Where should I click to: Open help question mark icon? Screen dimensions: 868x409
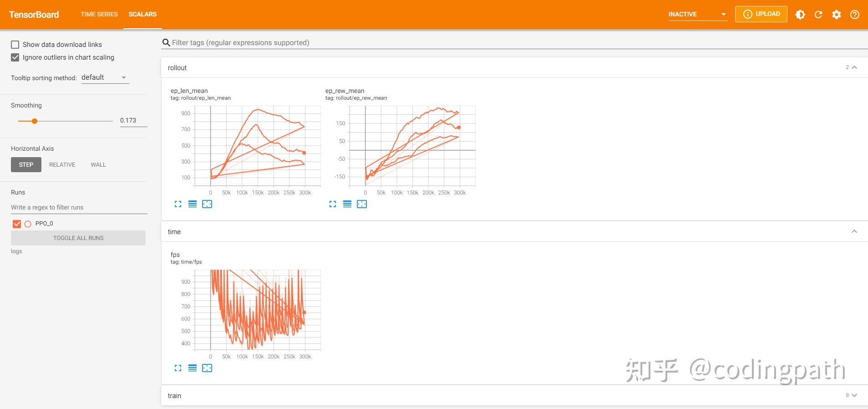click(x=855, y=15)
